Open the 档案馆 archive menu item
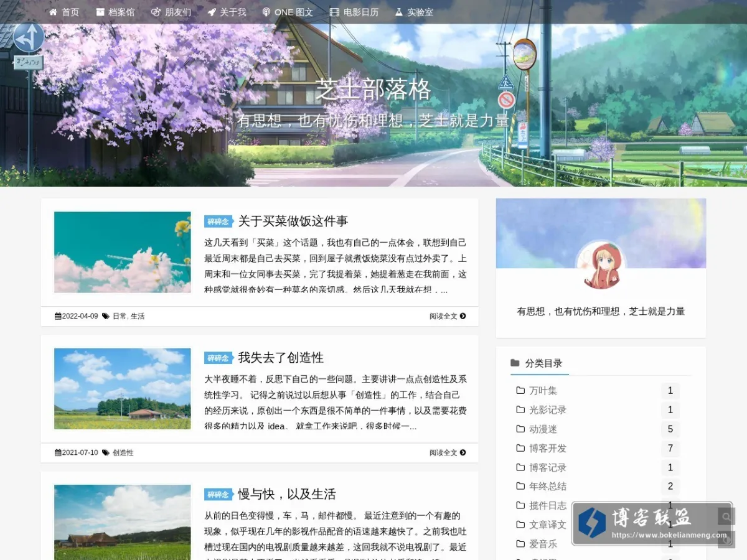The width and height of the screenshot is (747, 560). pos(115,12)
